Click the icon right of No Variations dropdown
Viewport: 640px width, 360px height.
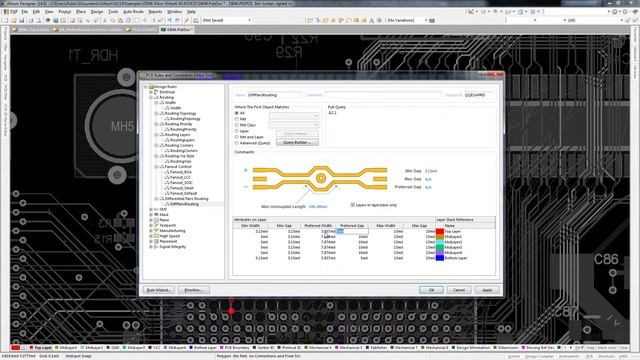[x=432, y=20]
